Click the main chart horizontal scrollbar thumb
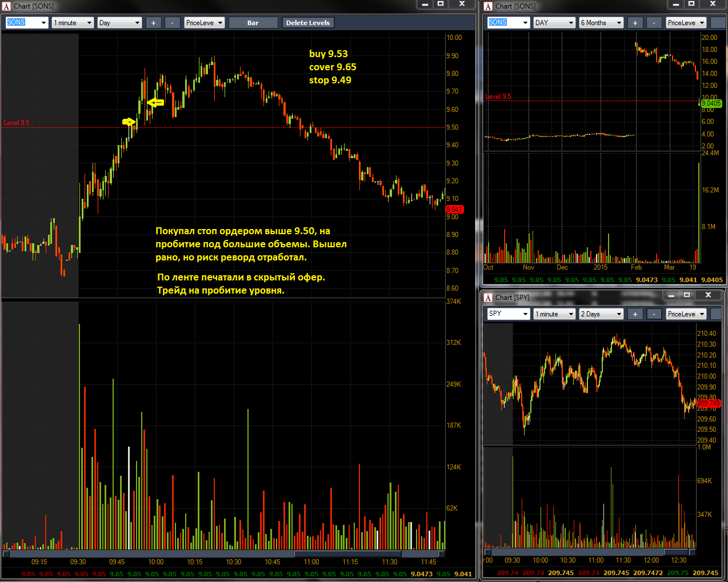The width and height of the screenshot is (728, 582). point(347,554)
